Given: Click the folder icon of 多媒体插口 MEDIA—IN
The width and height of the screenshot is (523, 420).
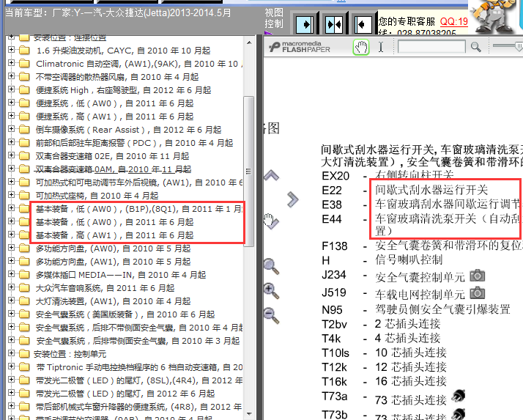Looking at the screenshot, I should [24, 275].
